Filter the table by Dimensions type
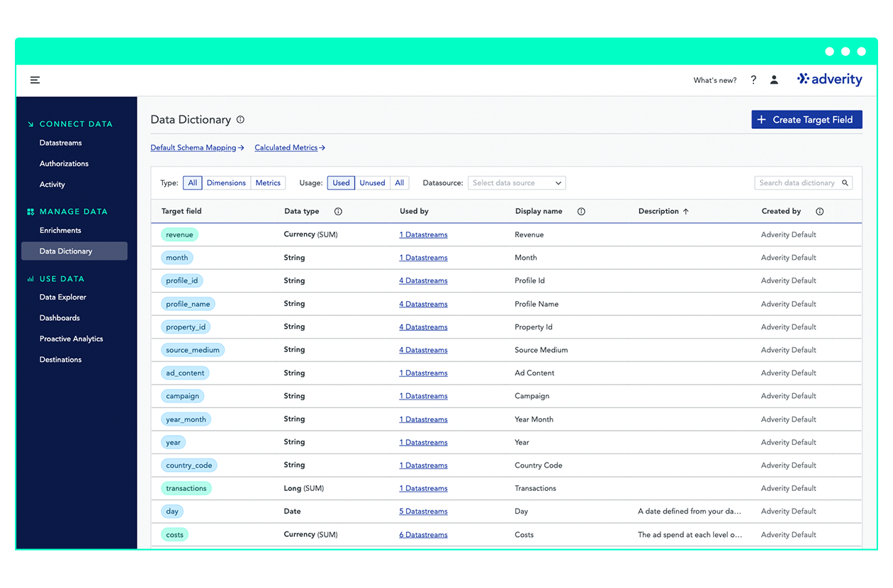 pyautogui.click(x=226, y=182)
